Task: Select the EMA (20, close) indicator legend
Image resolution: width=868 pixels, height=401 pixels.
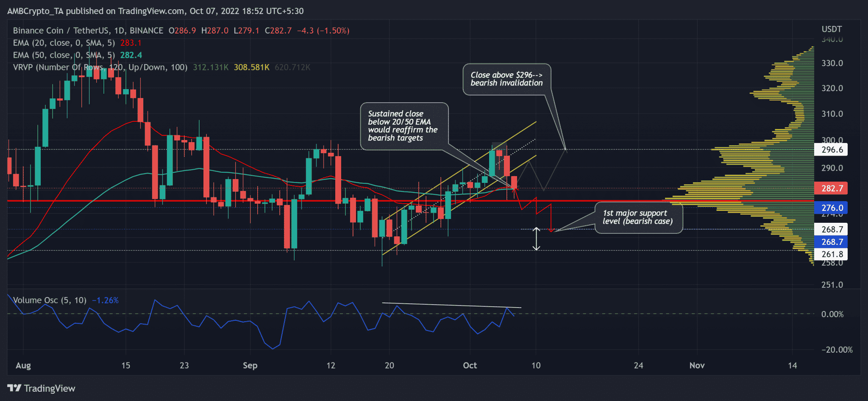Action: [x=64, y=43]
